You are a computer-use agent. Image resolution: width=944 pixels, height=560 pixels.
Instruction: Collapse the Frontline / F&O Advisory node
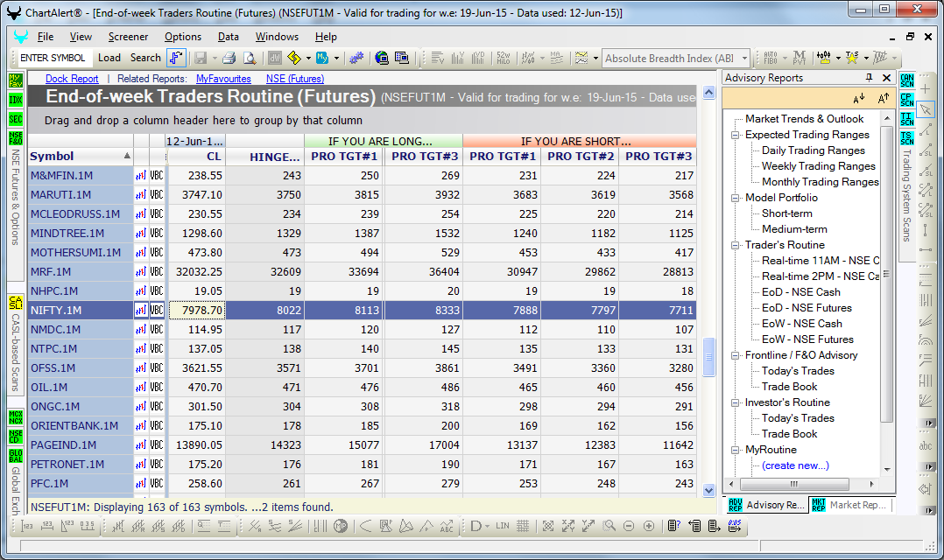(735, 355)
